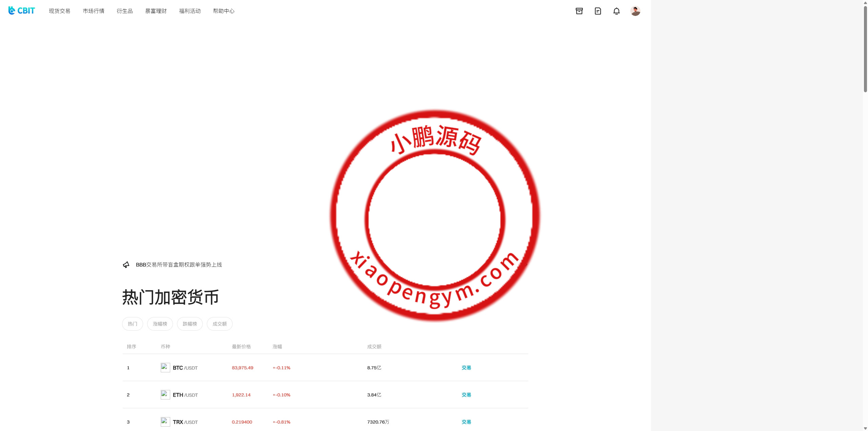Open the 现货交易 menu
This screenshot has height=431, width=868.
[59, 11]
